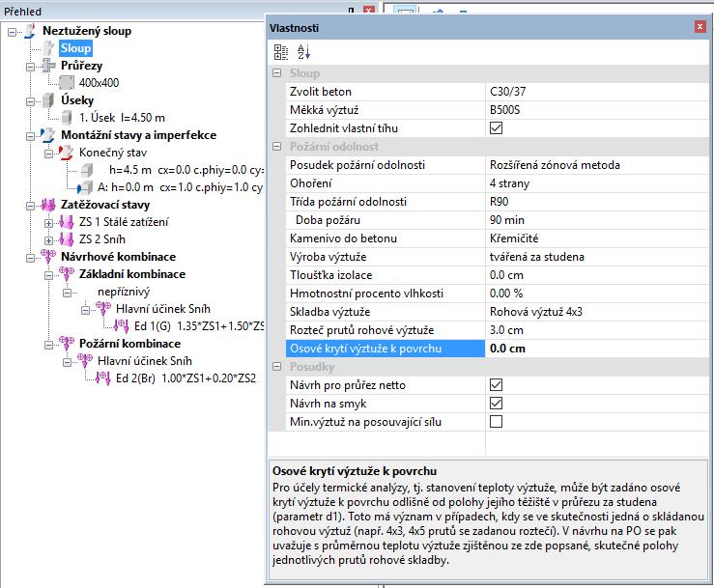Image resolution: width=714 pixels, height=588 pixels.
Task: Open Skladba výztuže value Rohová výztuž 4x3
Action: [x=596, y=312]
